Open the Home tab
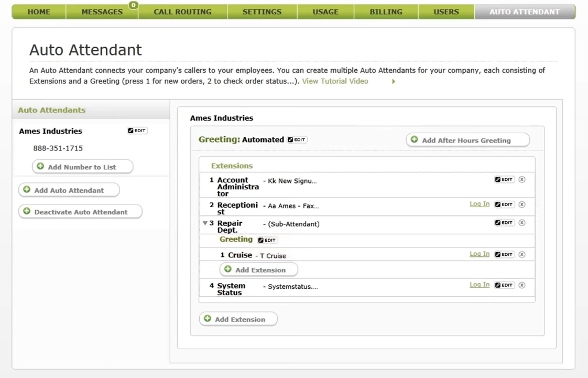This screenshot has width=588, height=378. tap(39, 12)
